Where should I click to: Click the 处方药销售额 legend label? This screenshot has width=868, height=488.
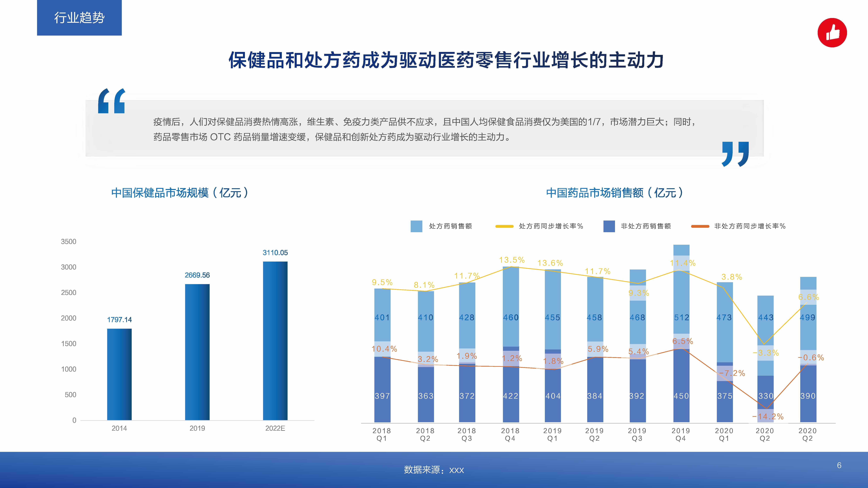tap(450, 226)
